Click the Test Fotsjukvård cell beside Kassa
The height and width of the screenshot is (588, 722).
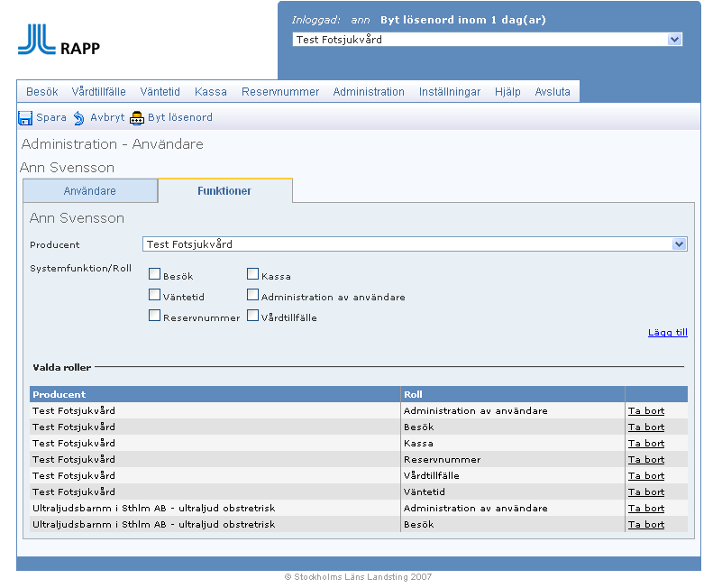[215, 443]
